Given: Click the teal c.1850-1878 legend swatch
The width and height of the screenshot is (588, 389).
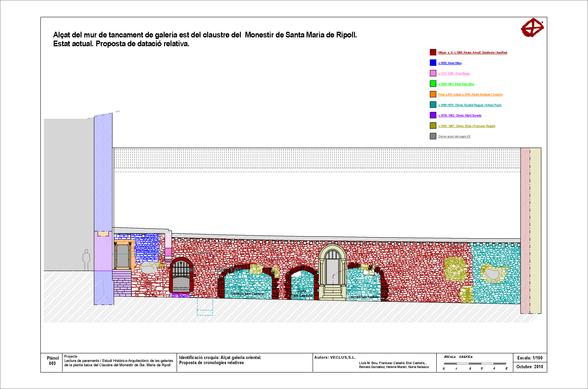Looking at the screenshot, I should 433,105.
